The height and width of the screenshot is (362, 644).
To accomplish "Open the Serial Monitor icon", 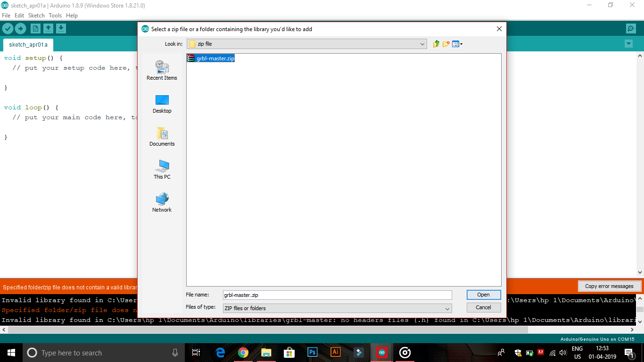I will [x=631, y=28].
